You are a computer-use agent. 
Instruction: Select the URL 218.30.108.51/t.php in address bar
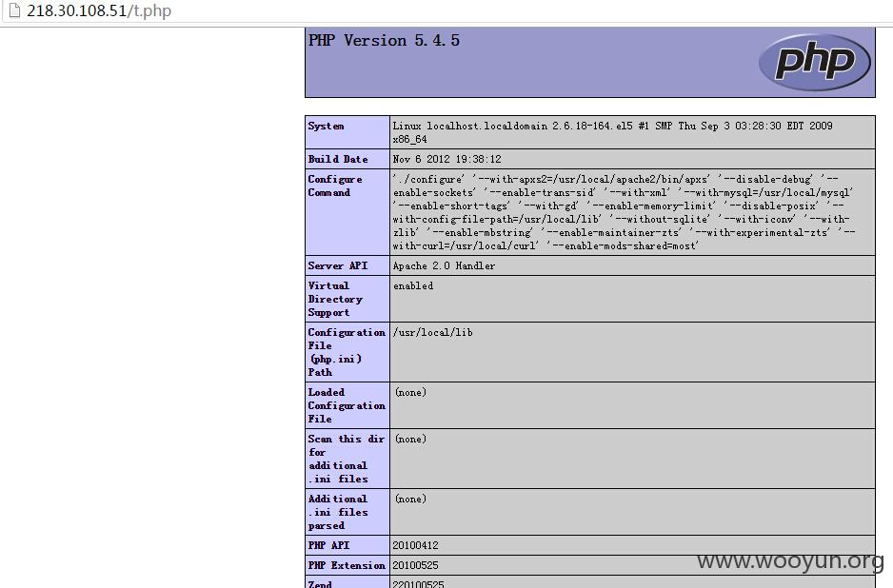pyautogui.click(x=99, y=10)
